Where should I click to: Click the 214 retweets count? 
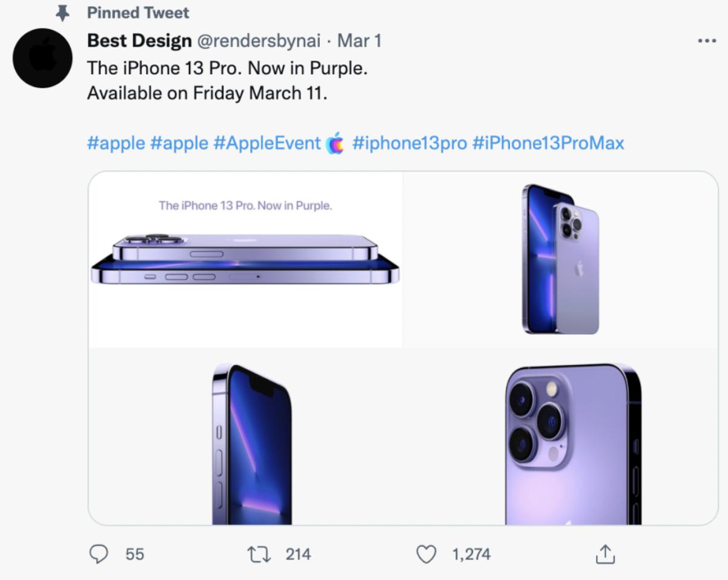[298, 554]
